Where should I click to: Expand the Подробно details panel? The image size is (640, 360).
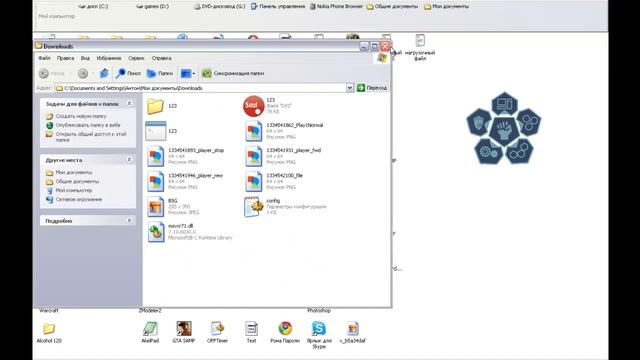(x=129, y=220)
